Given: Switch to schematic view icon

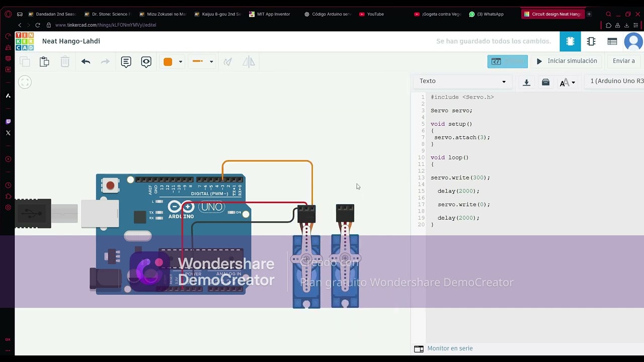Looking at the screenshot, I should coord(591,41).
